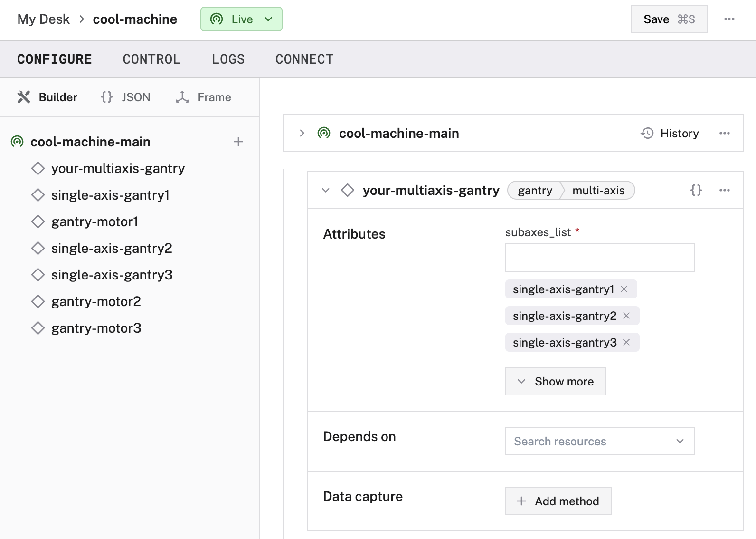Click Add method for data capture

558,501
